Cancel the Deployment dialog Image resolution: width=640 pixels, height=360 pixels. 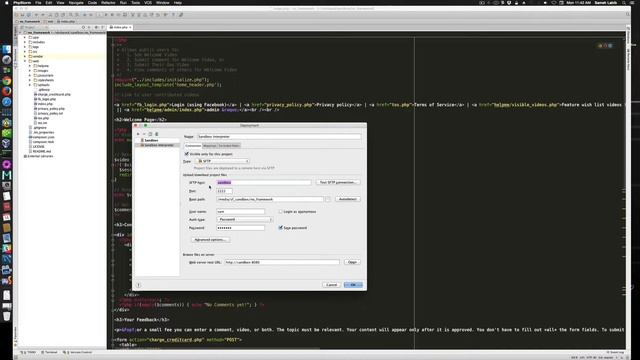coord(332,285)
